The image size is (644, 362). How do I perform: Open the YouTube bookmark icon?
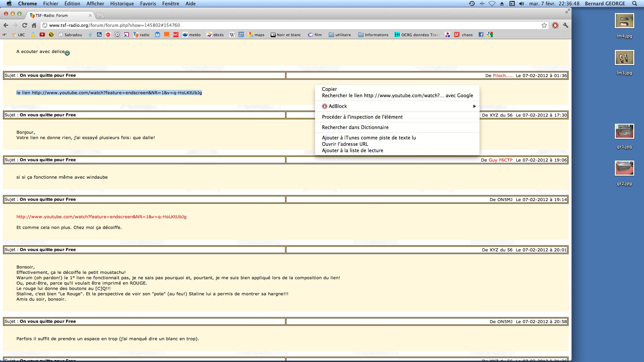click(42, 35)
